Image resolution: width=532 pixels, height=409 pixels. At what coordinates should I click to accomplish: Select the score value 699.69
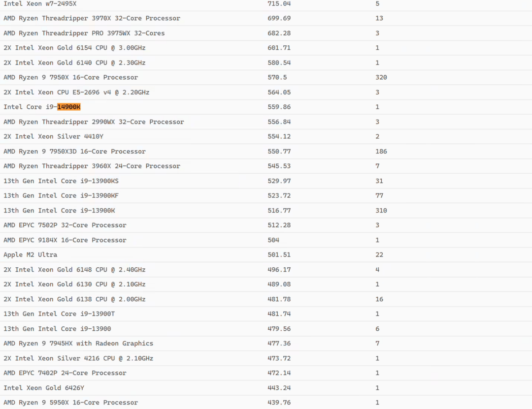pyautogui.click(x=279, y=18)
